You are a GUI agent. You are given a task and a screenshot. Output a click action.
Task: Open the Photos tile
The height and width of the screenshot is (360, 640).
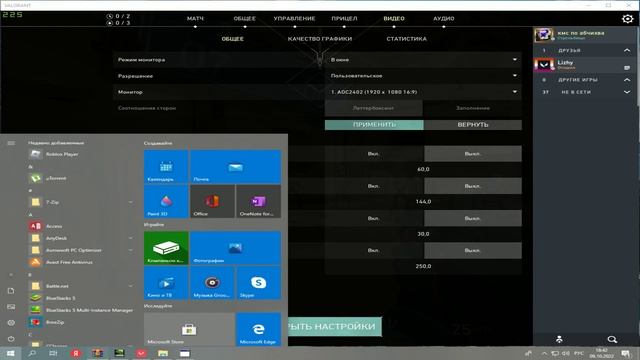pos(235,248)
